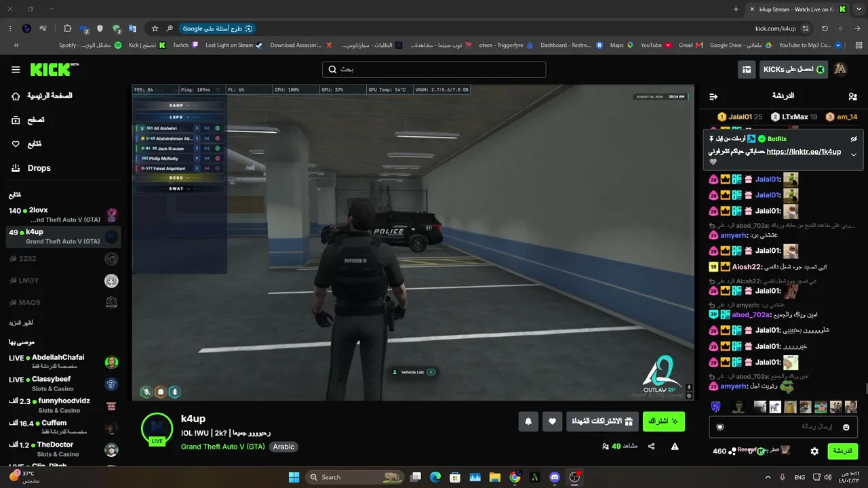Click the address bar URL kick.com/k4up

pyautogui.click(x=775, y=28)
